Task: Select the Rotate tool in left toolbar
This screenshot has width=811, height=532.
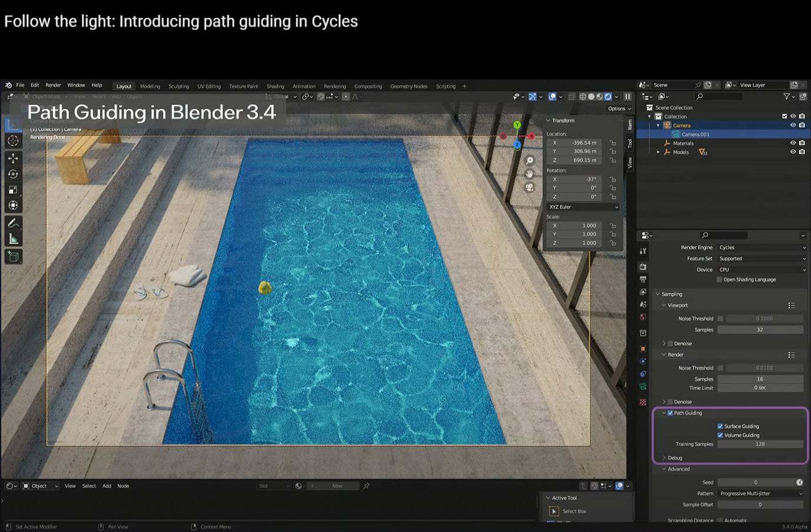Action: point(13,174)
